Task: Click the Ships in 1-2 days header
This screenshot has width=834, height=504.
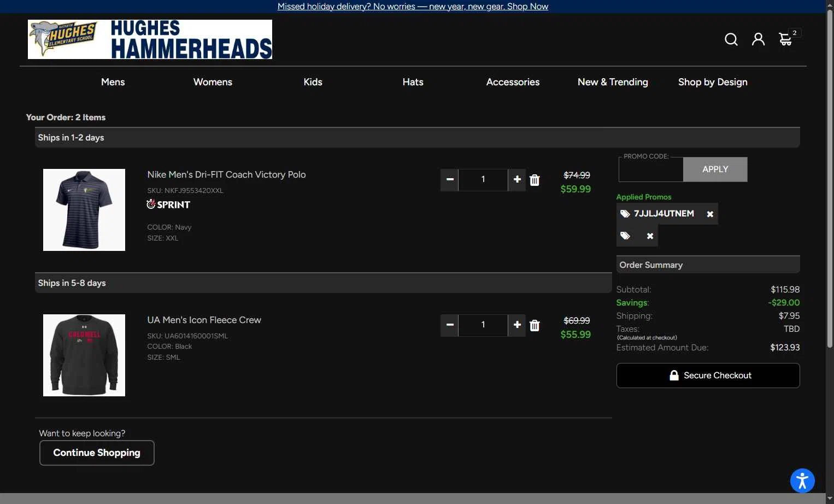Action: coord(417,138)
